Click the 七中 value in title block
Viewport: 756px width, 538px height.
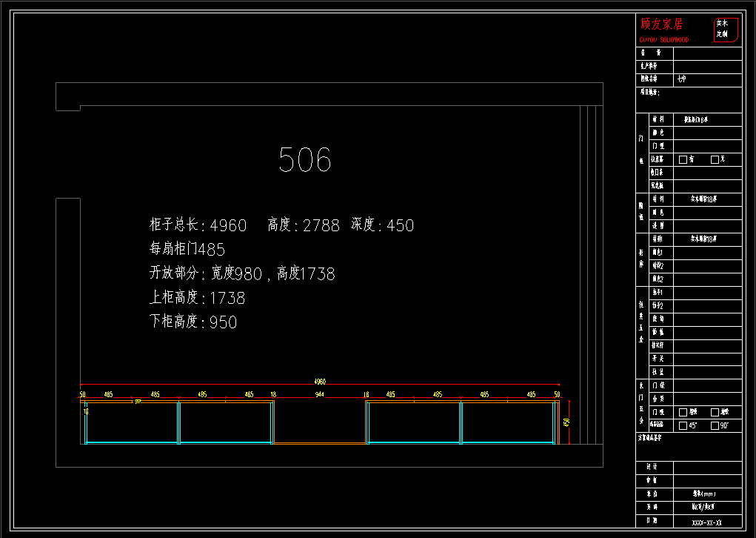[x=681, y=79]
